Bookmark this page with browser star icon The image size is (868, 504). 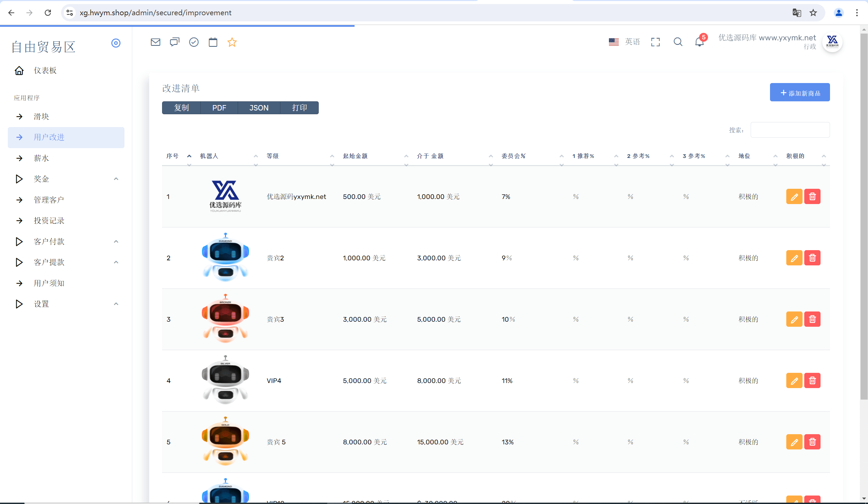(x=813, y=13)
